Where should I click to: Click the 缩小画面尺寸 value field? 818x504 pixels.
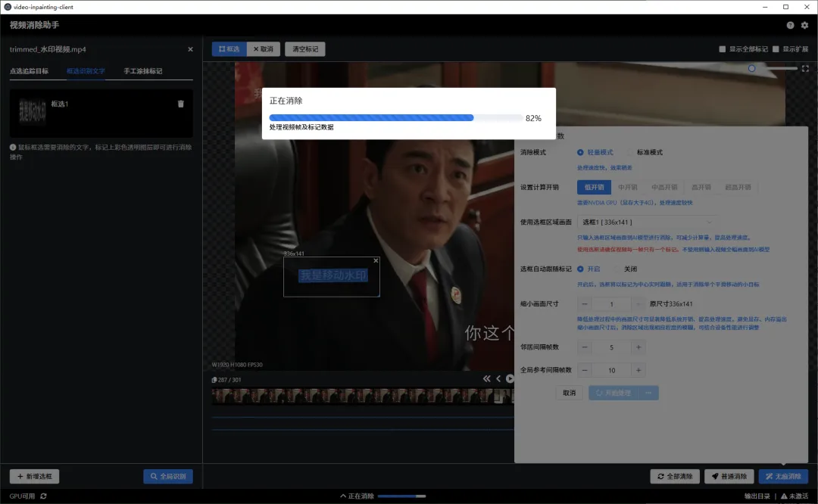click(611, 304)
